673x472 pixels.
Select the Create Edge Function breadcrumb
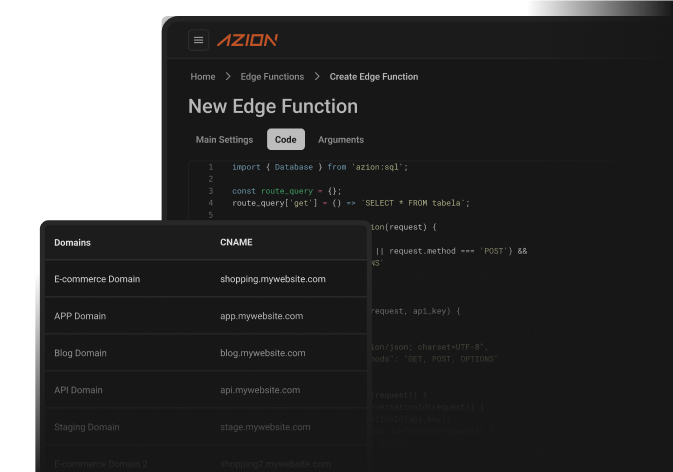coord(374,77)
